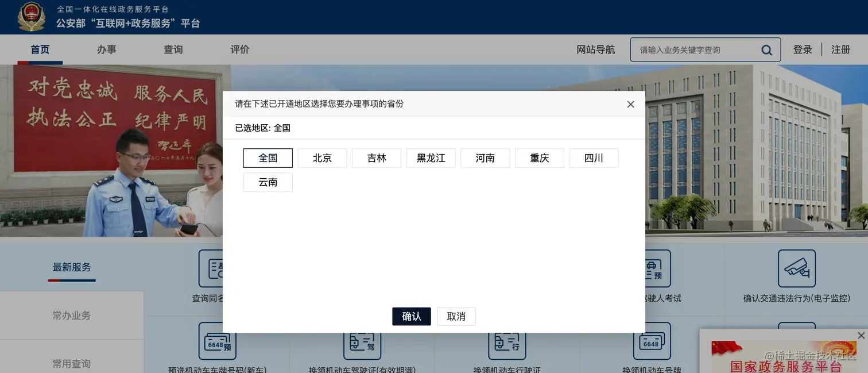Select 重庆 province option
868x373 pixels.
[540, 158]
